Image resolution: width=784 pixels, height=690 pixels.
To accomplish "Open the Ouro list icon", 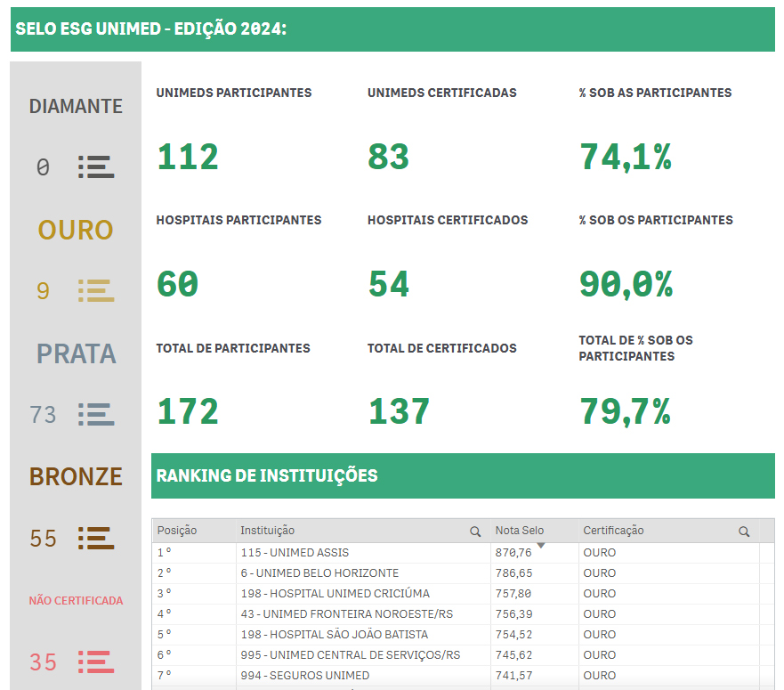I will coord(95,291).
